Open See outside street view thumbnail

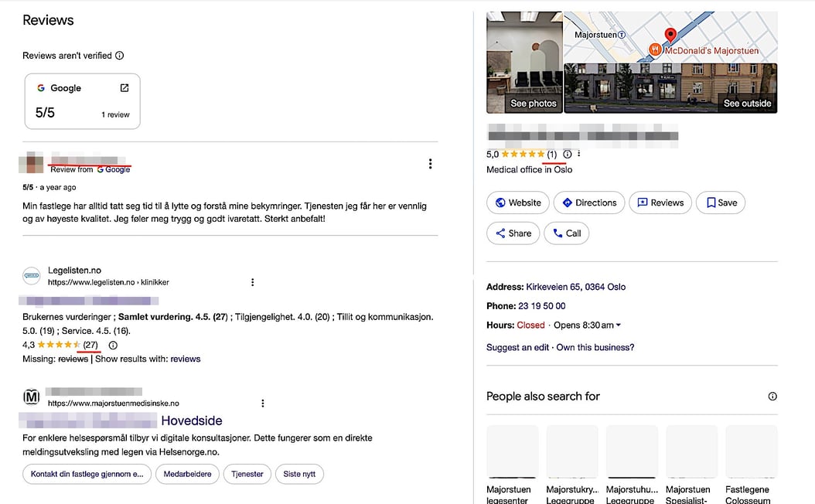point(670,87)
